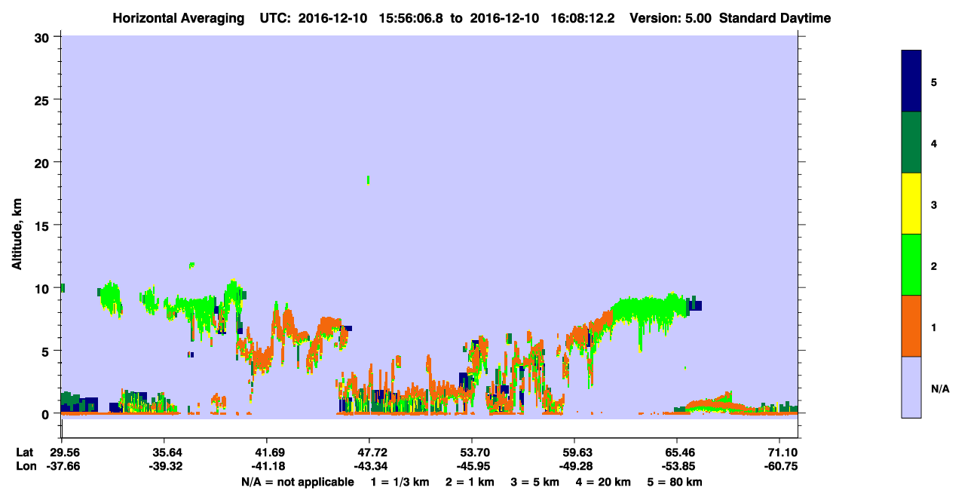
Task: Click the y-axis tick label 20
Action: 44,162
